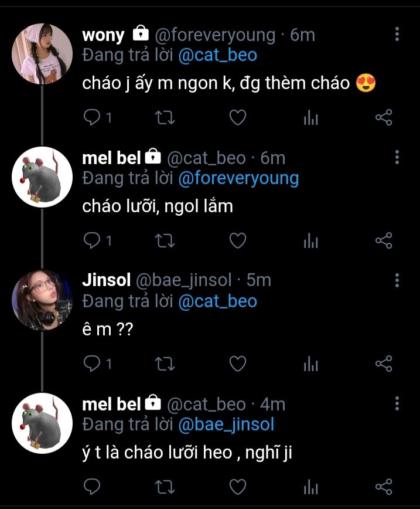
Task: Share Jinsol's tweet
Action: [383, 364]
